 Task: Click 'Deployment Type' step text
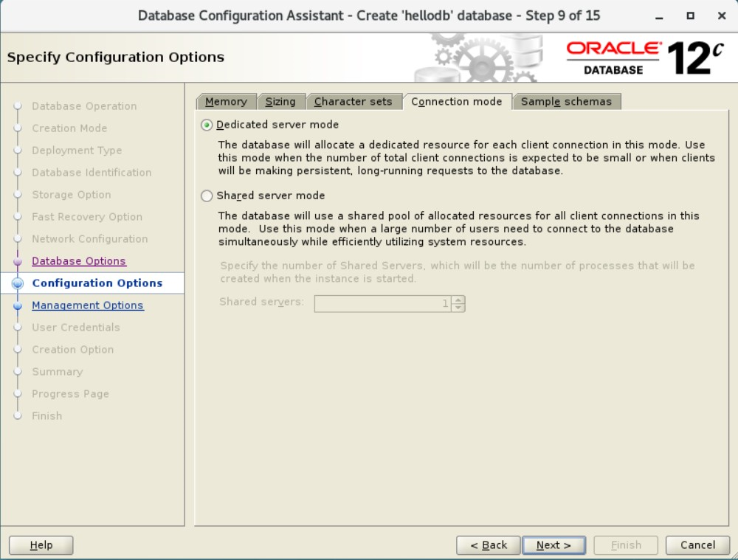[77, 151]
